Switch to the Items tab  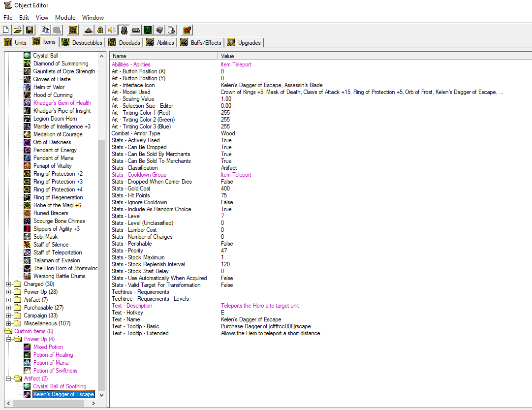44,42
